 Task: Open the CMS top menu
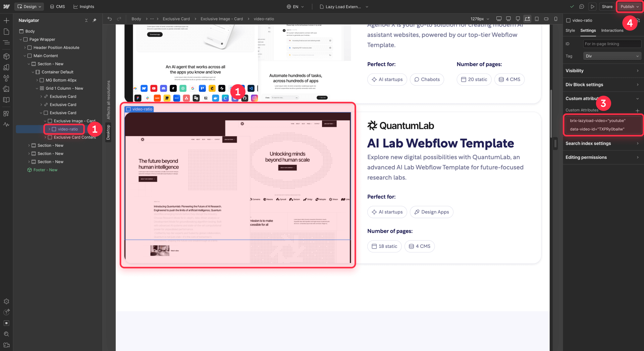tap(57, 6)
